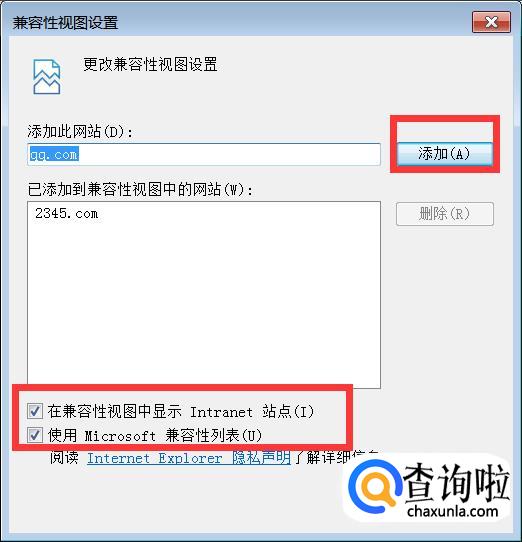Close the 兼容性视图设置 dialog
522x542 pixels.
tap(491, 22)
